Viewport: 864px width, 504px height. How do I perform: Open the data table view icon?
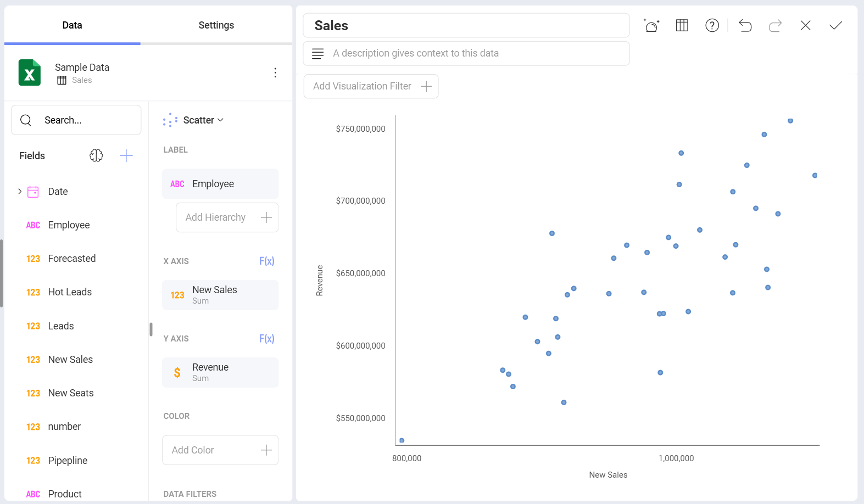click(x=682, y=25)
